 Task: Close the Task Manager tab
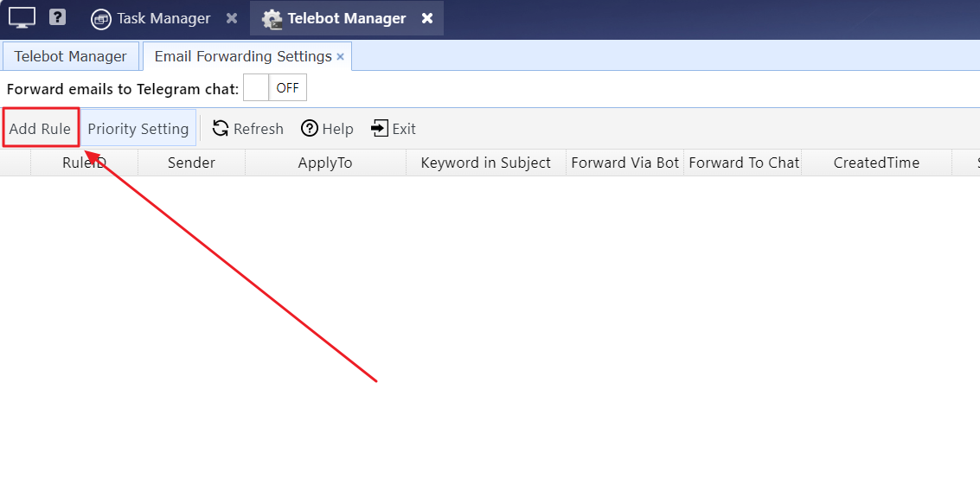click(x=232, y=18)
